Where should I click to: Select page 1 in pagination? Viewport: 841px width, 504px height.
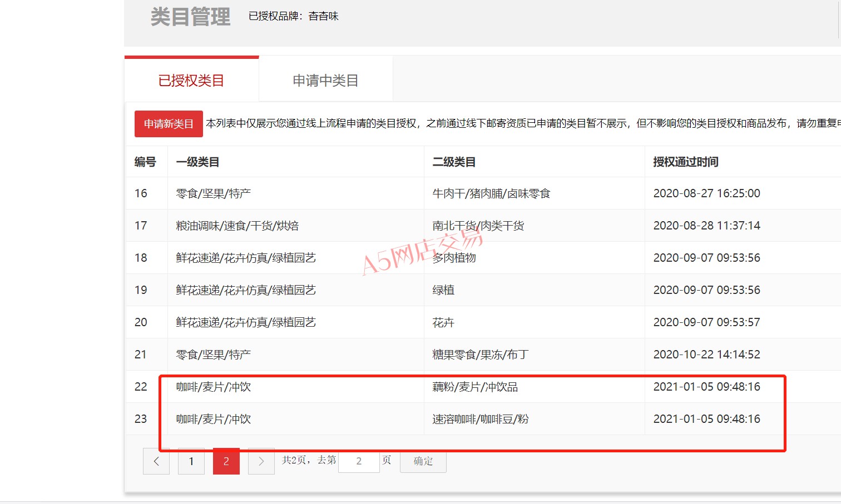pos(191,461)
